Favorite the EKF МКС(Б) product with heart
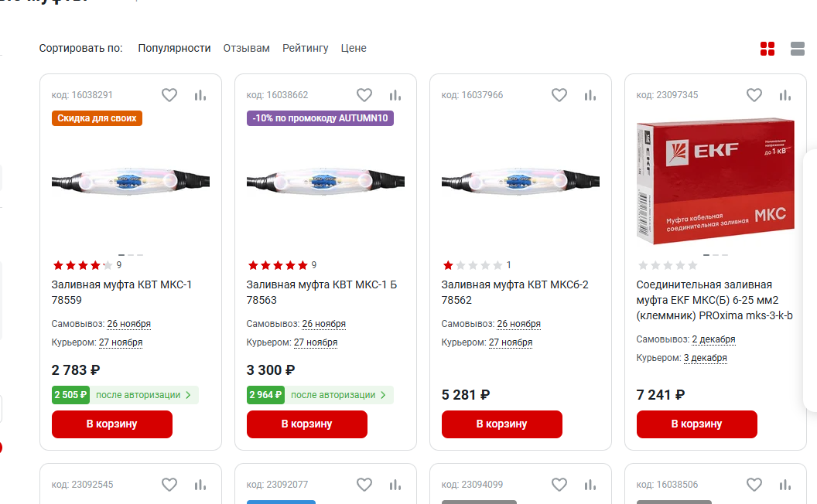The width and height of the screenshot is (817, 504). pos(754,95)
